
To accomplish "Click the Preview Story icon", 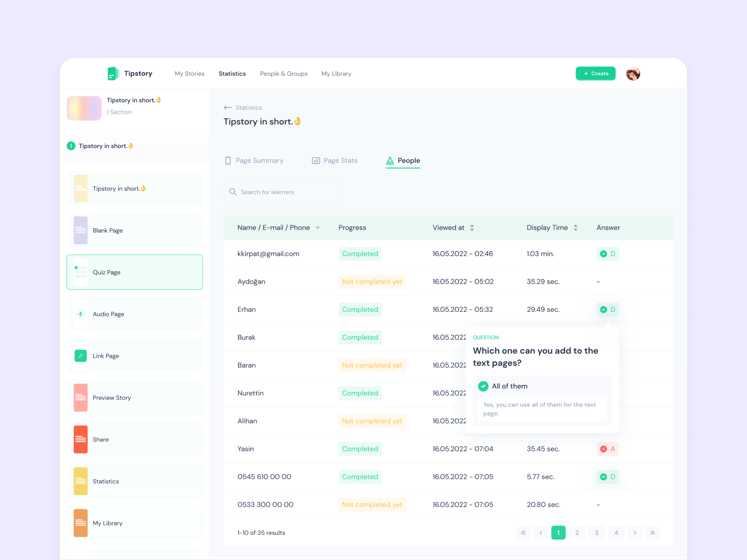I will (x=80, y=397).
